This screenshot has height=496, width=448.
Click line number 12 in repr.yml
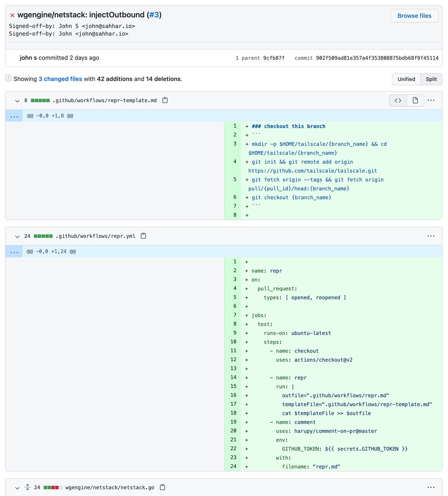point(233,360)
